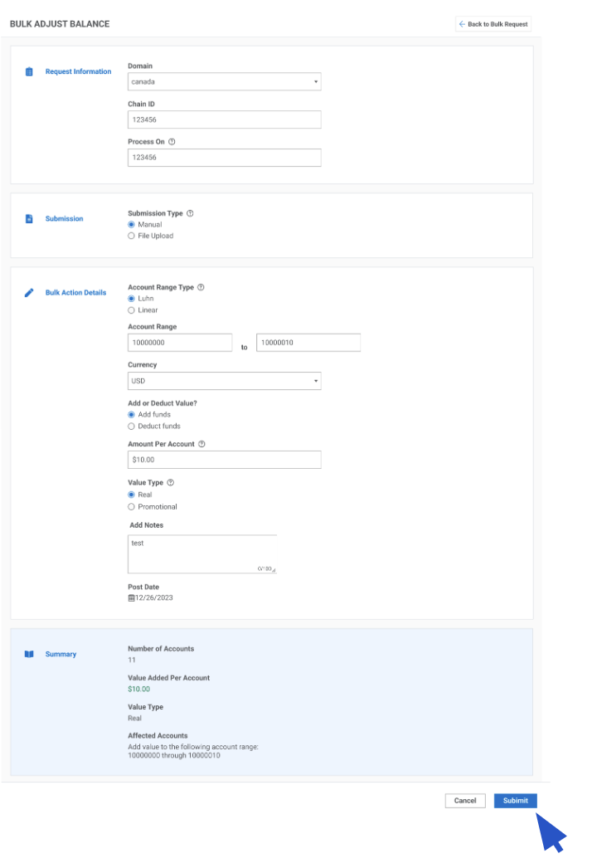Click the Amount Per Account help icon
This screenshot has height=868, width=592.
pyautogui.click(x=201, y=444)
